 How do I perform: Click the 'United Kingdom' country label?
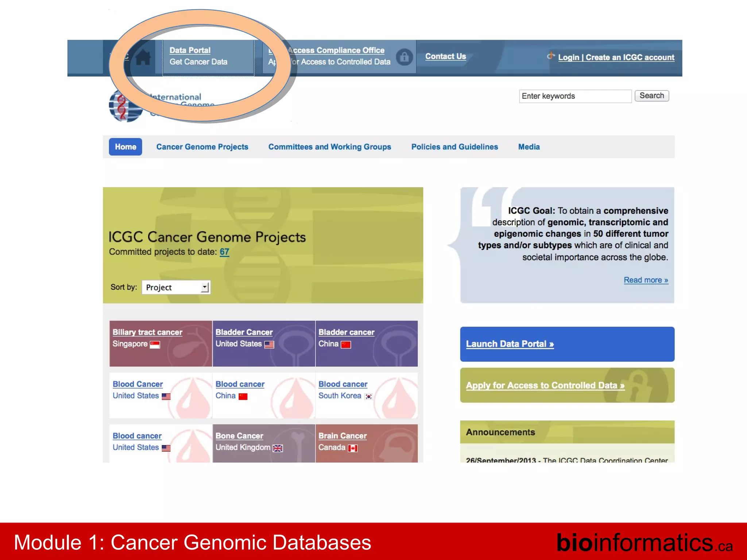click(x=243, y=448)
